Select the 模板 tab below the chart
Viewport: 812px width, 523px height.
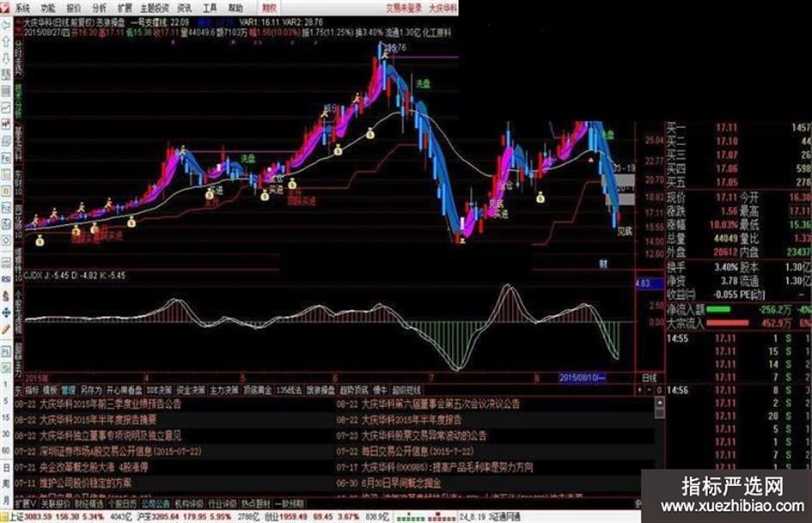coord(50,391)
